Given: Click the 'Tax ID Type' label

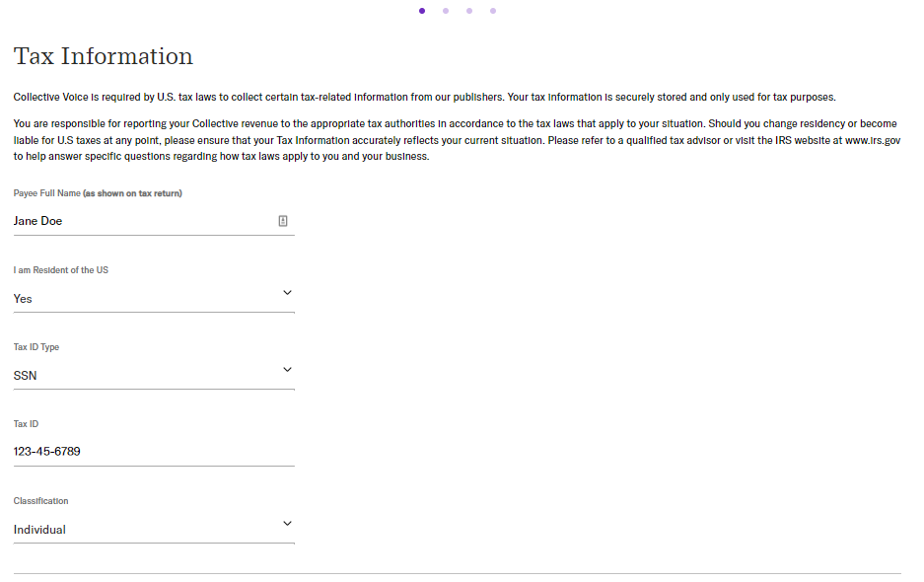Looking at the screenshot, I should pyautogui.click(x=36, y=347).
